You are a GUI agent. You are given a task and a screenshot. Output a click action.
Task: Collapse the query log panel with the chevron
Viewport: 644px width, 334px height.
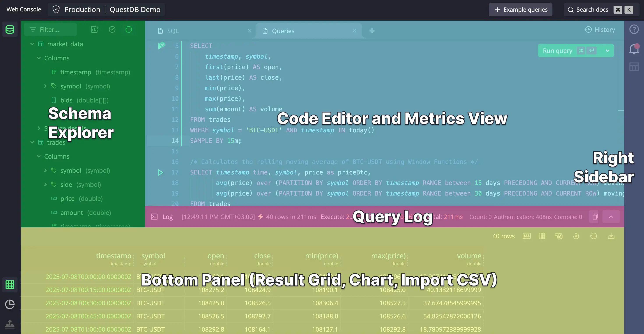coord(611,217)
